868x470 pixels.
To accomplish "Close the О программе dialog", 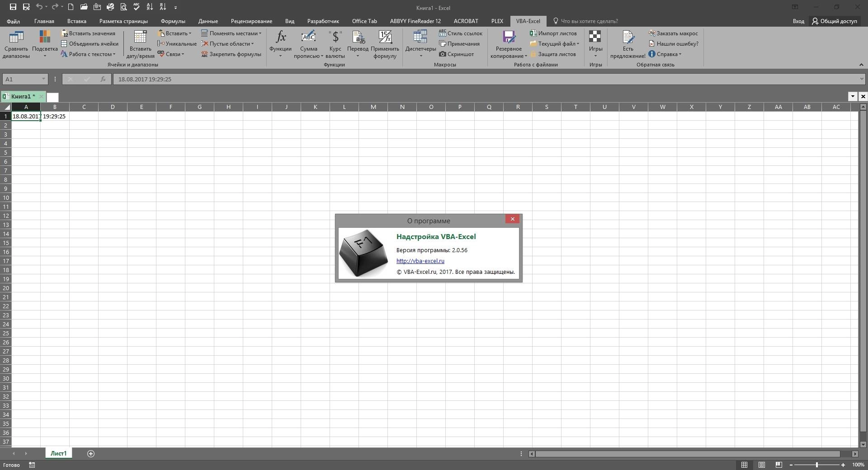I will (x=512, y=219).
